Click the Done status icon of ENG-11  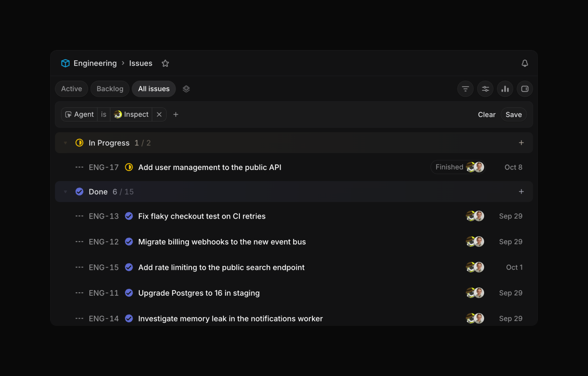click(x=129, y=293)
